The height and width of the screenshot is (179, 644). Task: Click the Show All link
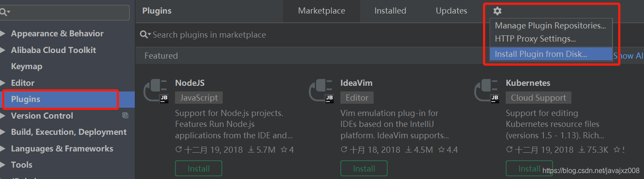click(628, 56)
